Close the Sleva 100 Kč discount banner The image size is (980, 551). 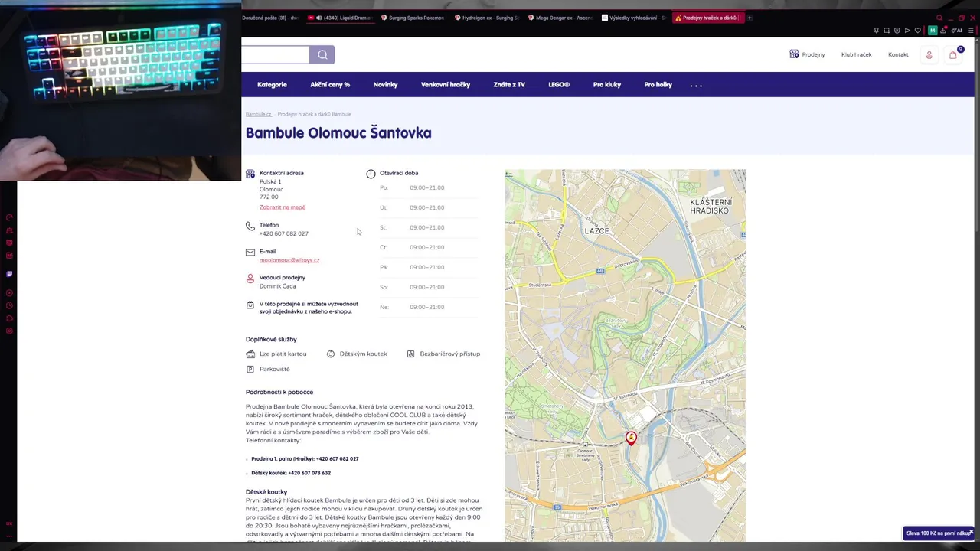971,532
